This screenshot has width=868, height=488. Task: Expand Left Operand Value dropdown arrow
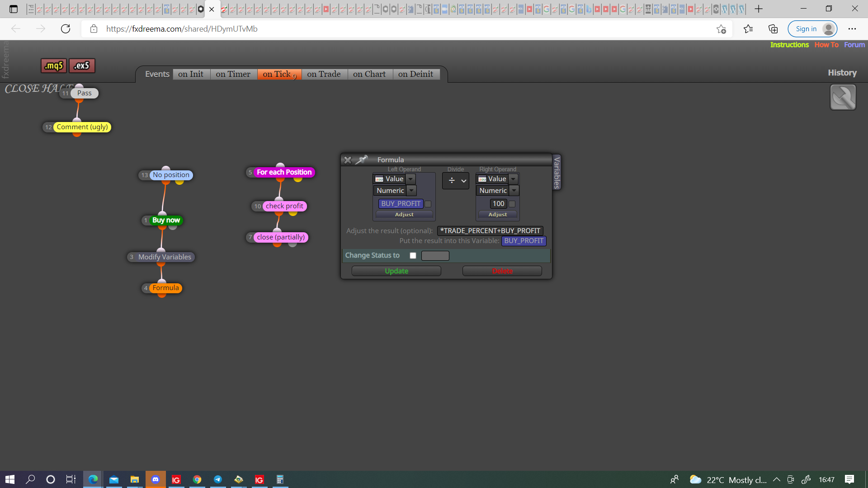point(410,179)
